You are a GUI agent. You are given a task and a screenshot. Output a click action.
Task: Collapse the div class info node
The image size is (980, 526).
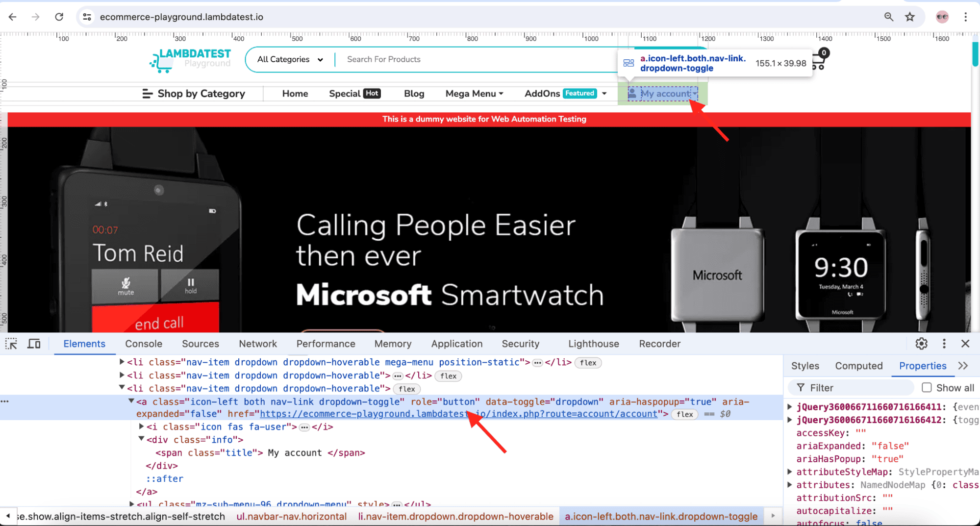pos(141,439)
